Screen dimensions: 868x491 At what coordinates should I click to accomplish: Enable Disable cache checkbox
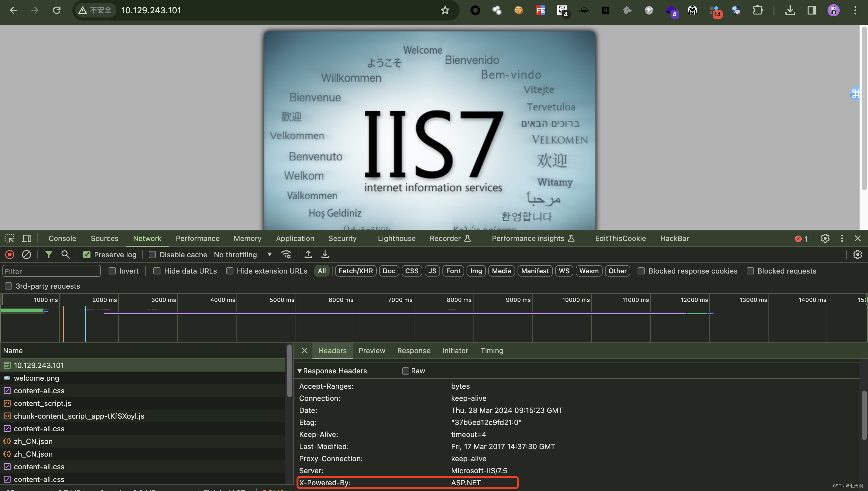(152, 255)
